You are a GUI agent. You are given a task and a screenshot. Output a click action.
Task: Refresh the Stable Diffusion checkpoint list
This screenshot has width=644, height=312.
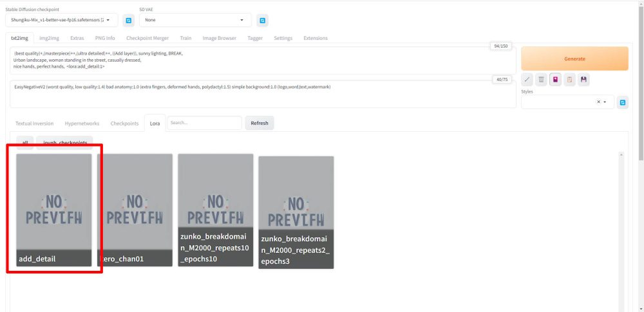(x=128, y=21)
